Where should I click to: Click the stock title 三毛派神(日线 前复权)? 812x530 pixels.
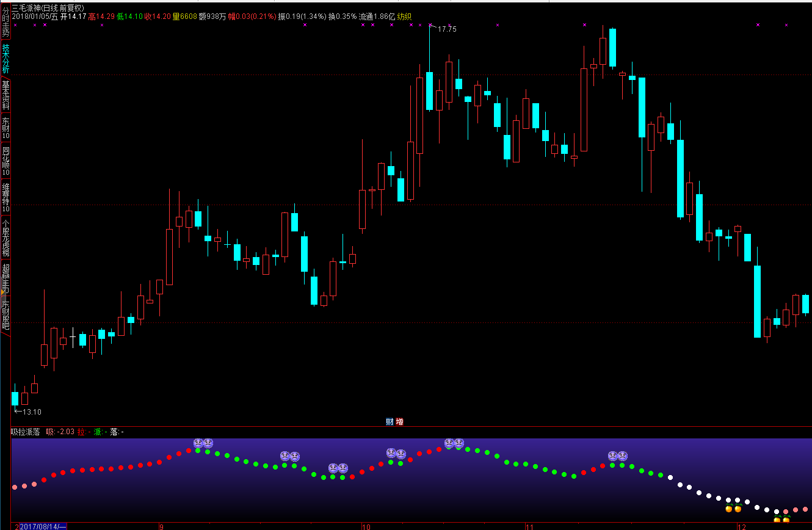tap(48, 8)
